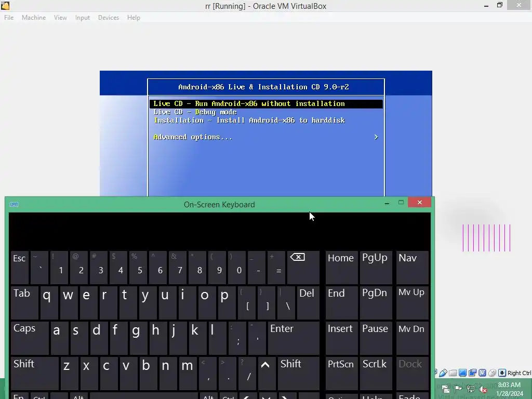Click the Tab key

tap(25, 303)
